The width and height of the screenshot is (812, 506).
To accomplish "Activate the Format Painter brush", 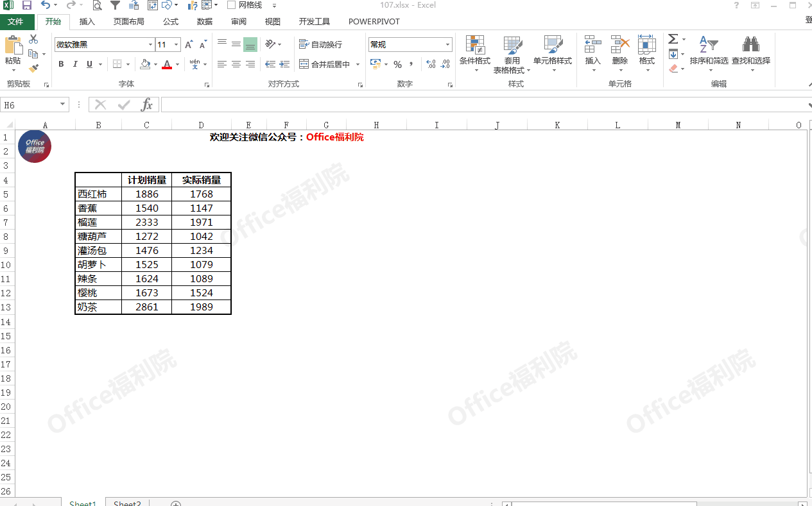I will (x=33, y=68).
